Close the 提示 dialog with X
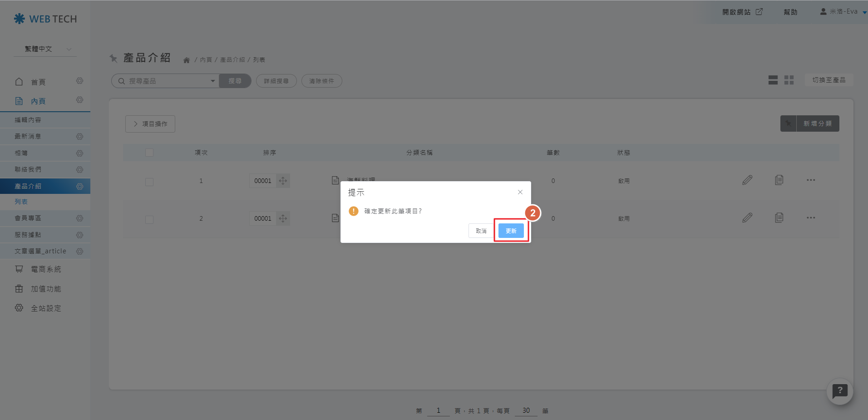The width and height of the screenshot is (868, 420). pyautogui.click(x=520, y=192)
